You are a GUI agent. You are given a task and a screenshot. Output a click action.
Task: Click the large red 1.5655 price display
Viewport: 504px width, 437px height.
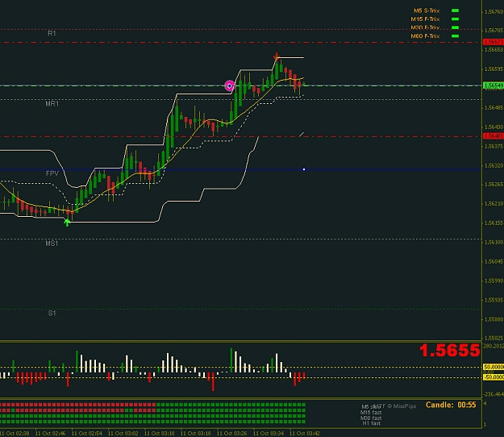click(449, 351)
